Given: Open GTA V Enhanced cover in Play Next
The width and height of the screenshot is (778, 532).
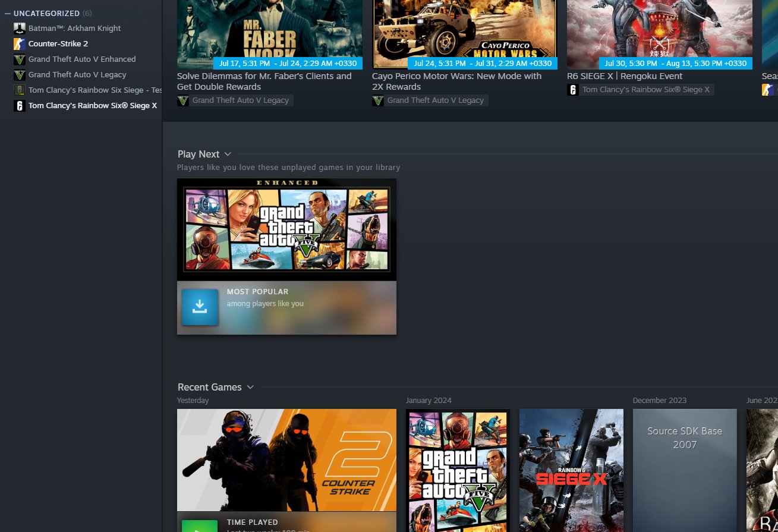Looking at the screenshot, I should point(286,229).
